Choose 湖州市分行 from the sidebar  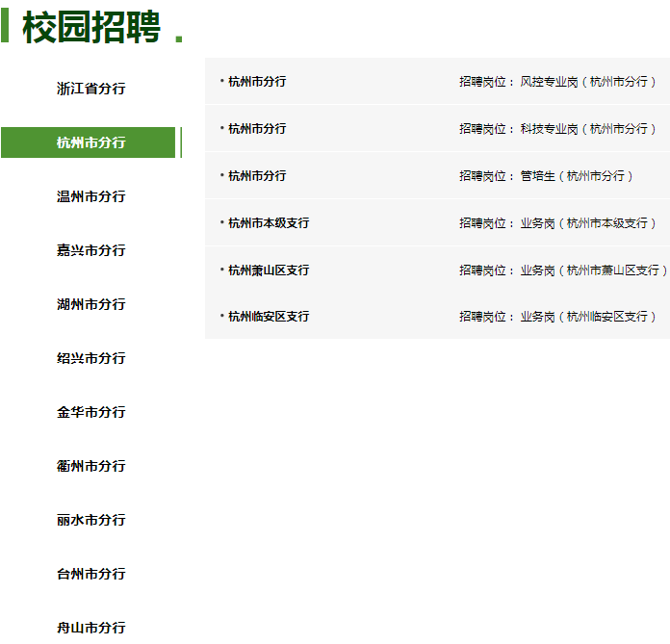click(x=90, y=304)
